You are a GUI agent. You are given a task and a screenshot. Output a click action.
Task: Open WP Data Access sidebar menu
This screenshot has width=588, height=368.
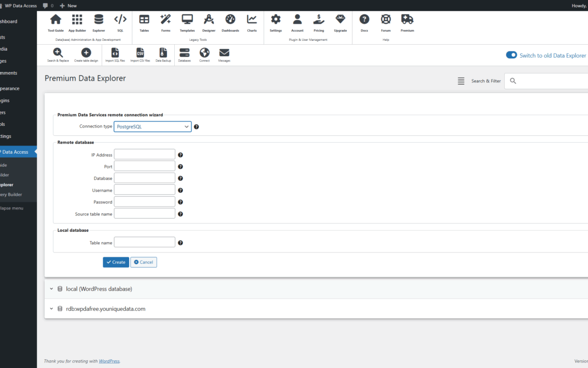(x=19, y=152)
